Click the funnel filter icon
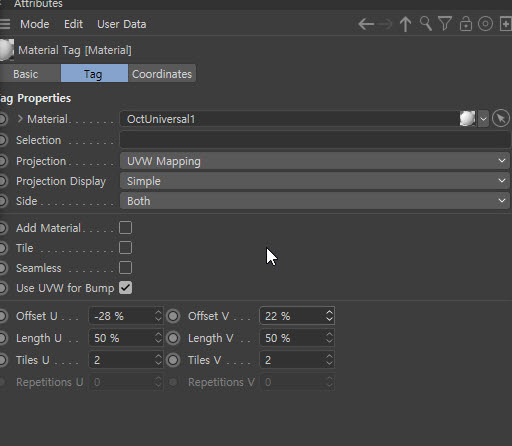 coord(445,24)
